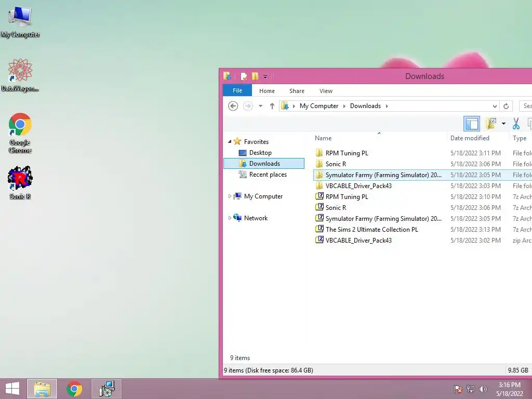Refresh the Downloads folder
The image size is (532, 399).
506,106
